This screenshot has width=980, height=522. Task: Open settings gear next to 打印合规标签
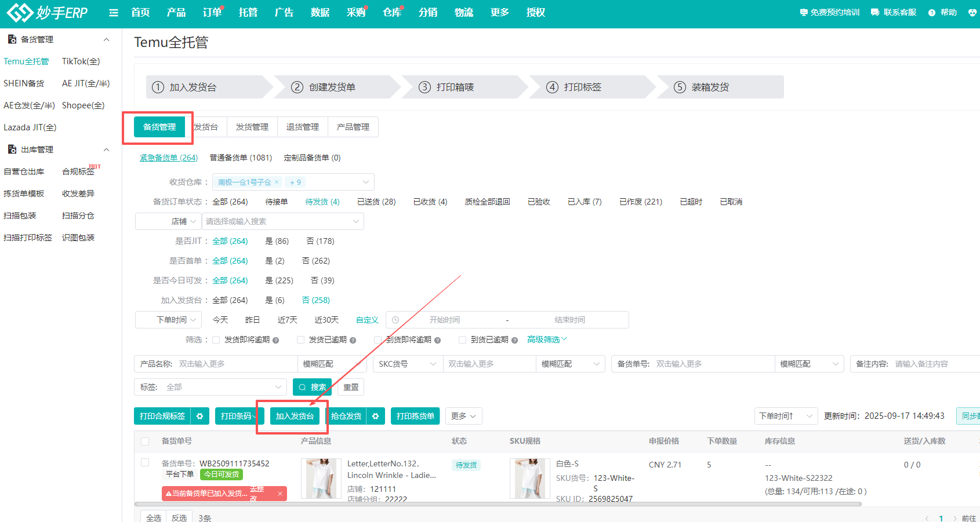(200, 416)
